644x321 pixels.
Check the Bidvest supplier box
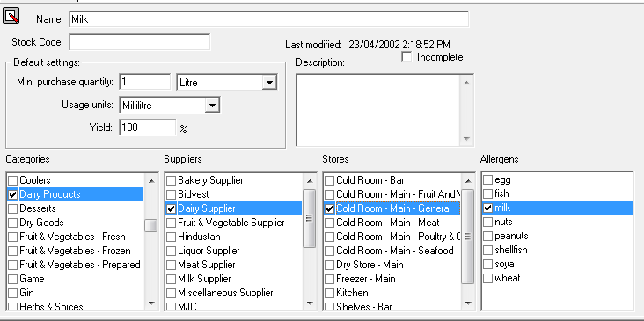[x=171, y=194]
